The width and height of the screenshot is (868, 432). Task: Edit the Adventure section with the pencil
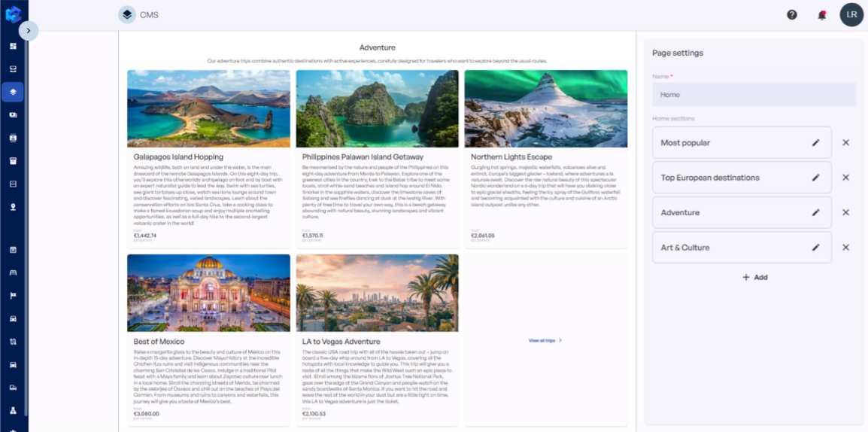coord(815,213)
